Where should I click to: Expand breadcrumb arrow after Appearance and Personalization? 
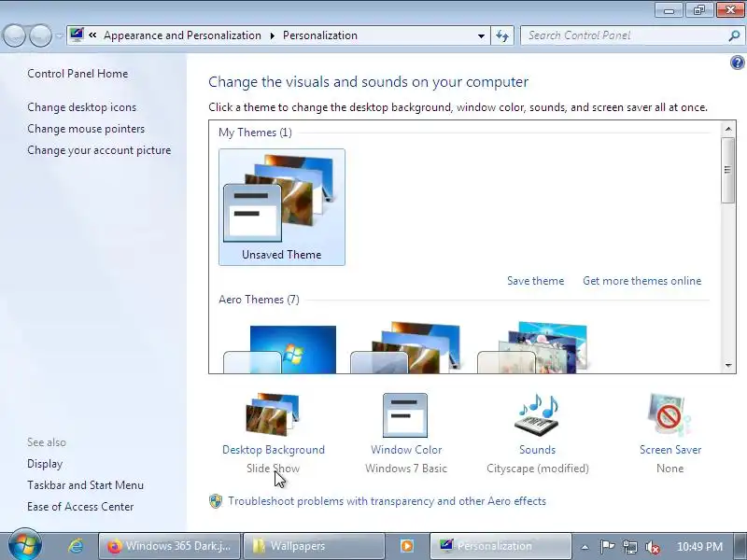click(273, 35)
